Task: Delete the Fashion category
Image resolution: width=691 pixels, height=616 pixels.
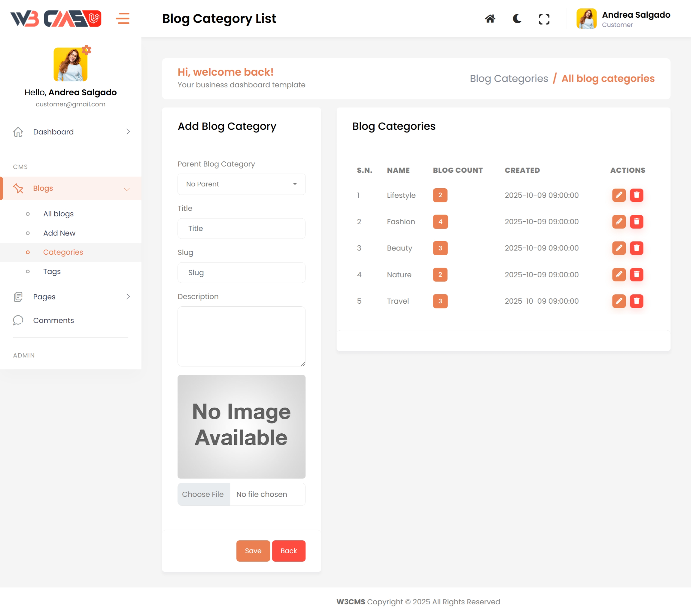Action: click(636, 222)
